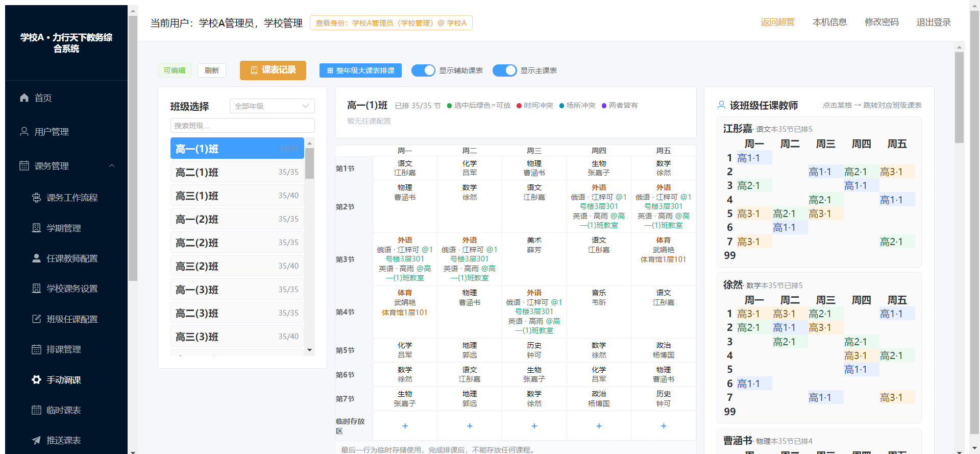Add temporary storage slot under 周三

[x=534, y=426]
